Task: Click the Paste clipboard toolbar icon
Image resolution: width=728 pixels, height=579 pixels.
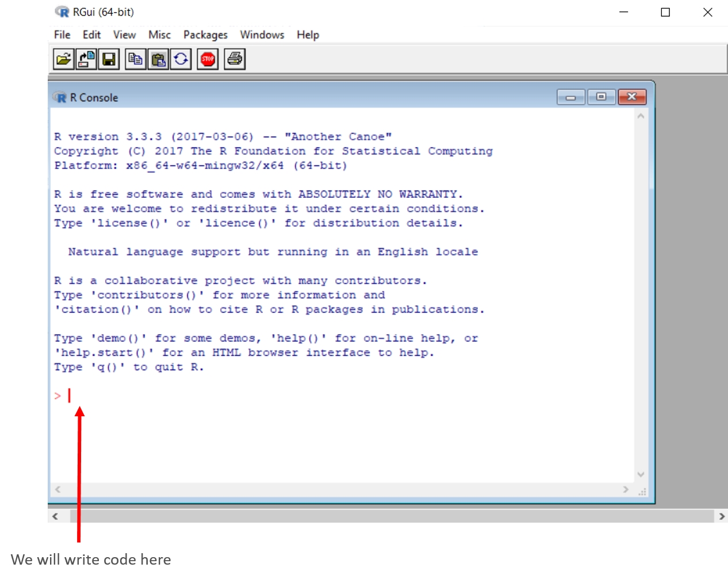Action: coord(158,59)
